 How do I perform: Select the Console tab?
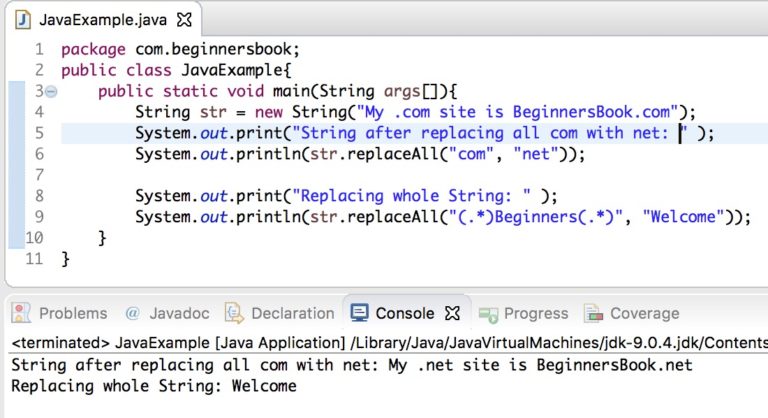point(405,313)
